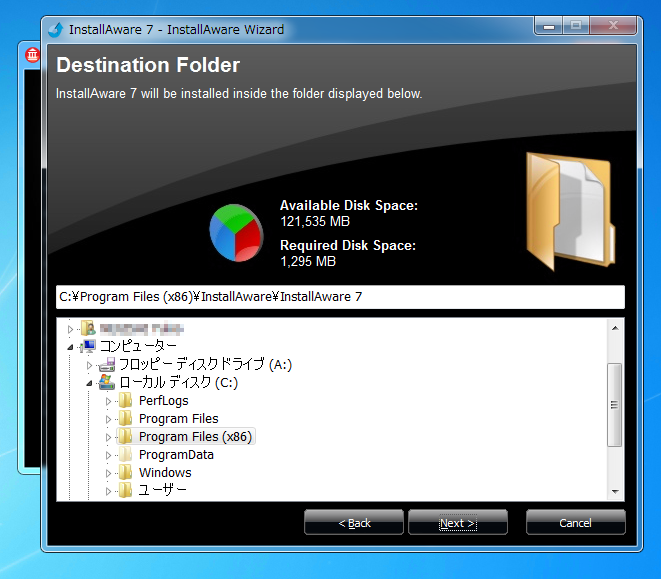The height and width of the screenshot is (579, 661).
Task: Click the user profile folder icon
Action: click(88, 328)
